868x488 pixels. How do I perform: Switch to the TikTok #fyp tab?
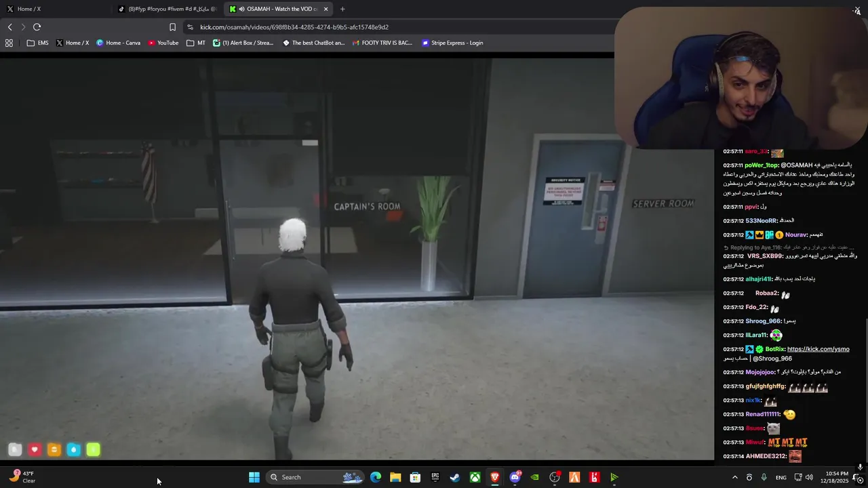[x=167, y=9]
